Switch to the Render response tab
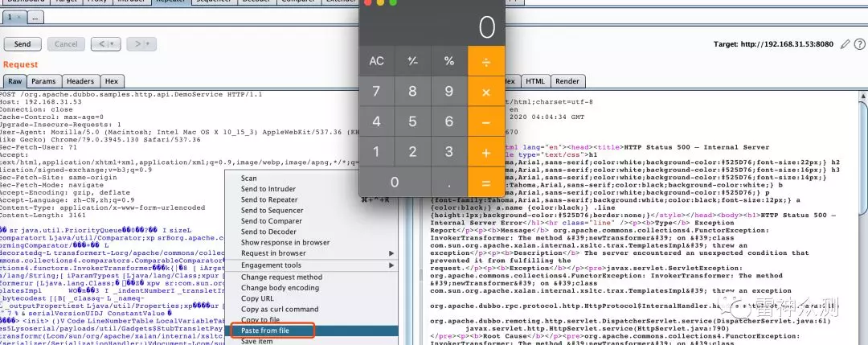 click(567, 81)
